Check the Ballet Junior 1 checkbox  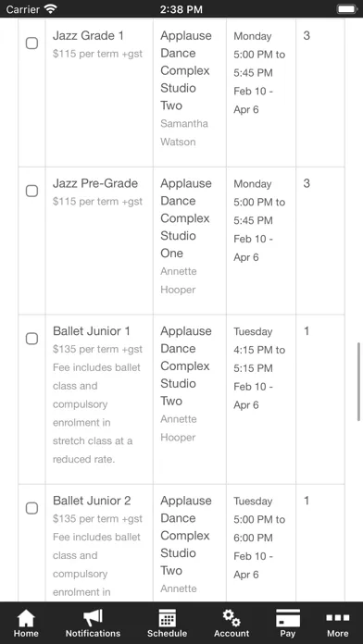(32, 339)
